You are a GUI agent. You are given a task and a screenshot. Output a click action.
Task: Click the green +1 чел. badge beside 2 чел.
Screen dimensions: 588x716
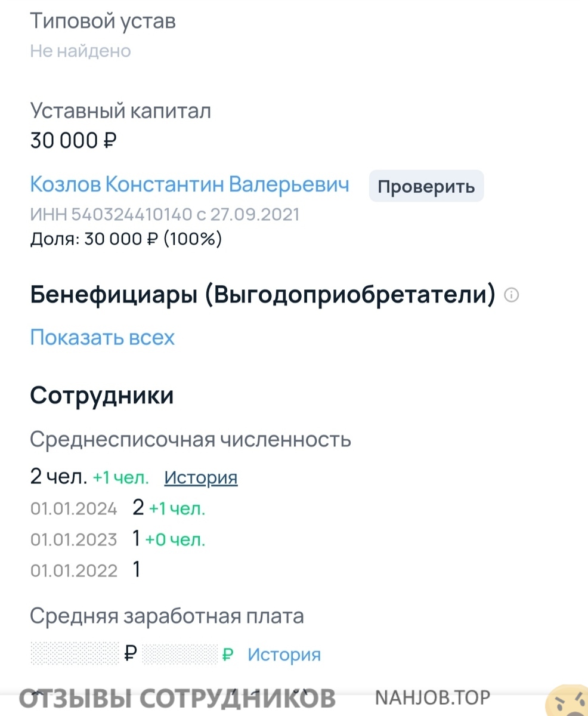click(x=121, y=478)
